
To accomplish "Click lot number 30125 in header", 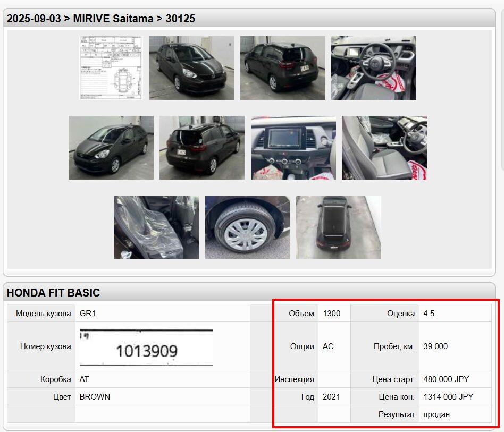I will point(180,18).
